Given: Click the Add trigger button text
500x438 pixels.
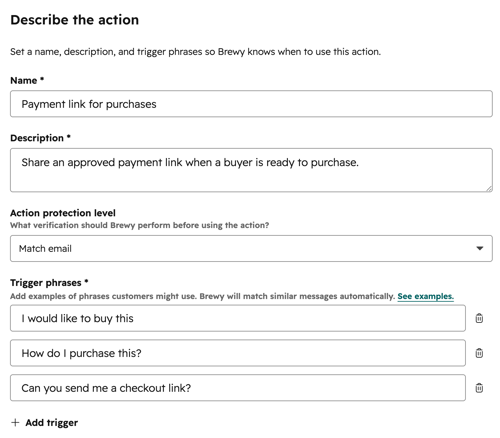Looking at the screenshot, I should 52,423.
